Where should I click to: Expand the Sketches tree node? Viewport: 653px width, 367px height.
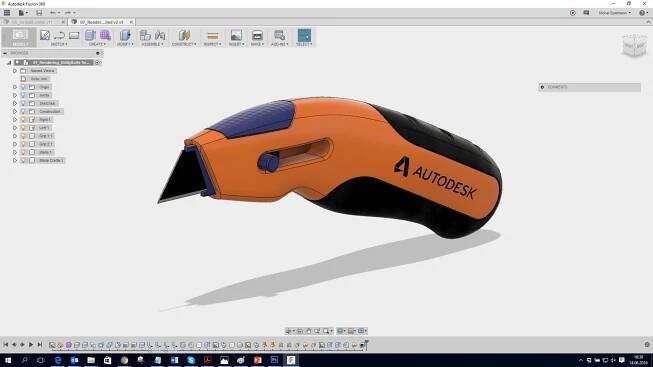coord(15,103)
